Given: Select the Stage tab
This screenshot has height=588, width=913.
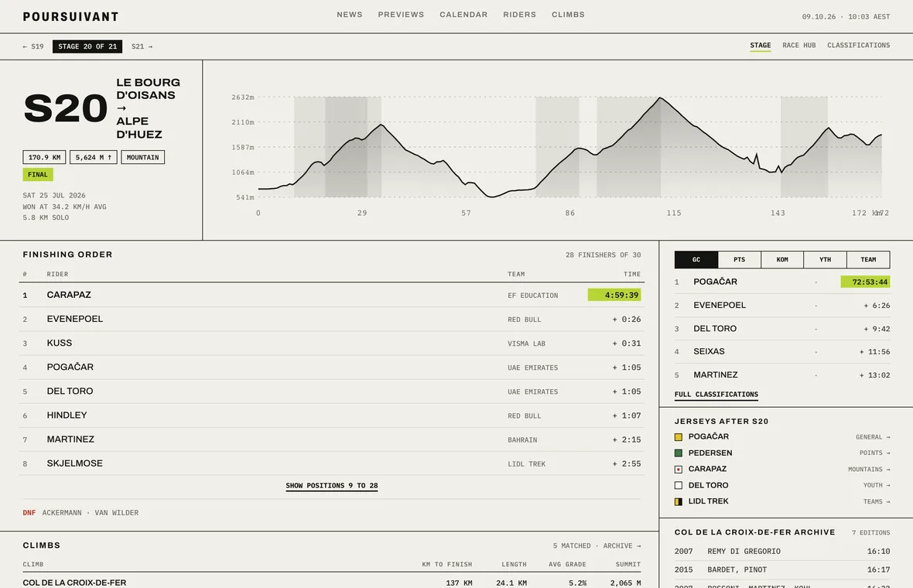Looking at the screenshot, I should coord(760,46).
